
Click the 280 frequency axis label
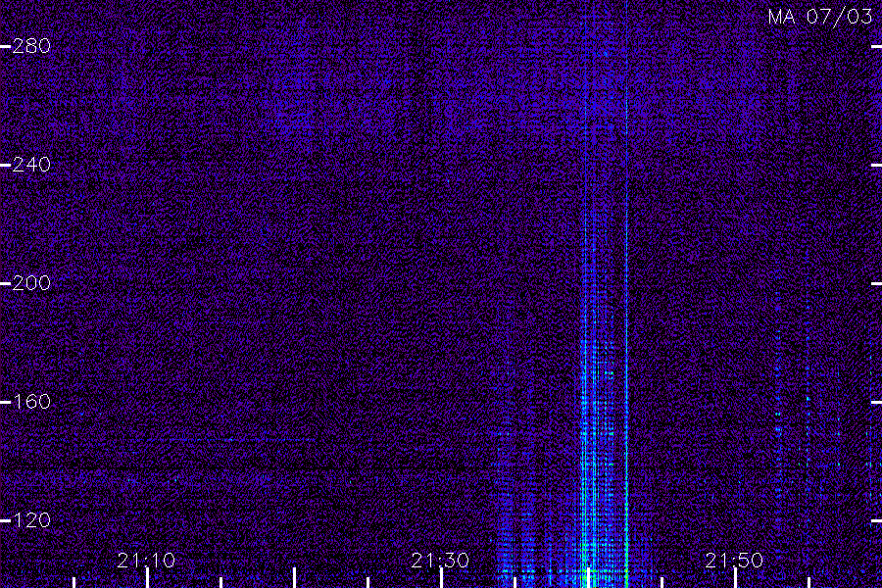pos(31,46)
